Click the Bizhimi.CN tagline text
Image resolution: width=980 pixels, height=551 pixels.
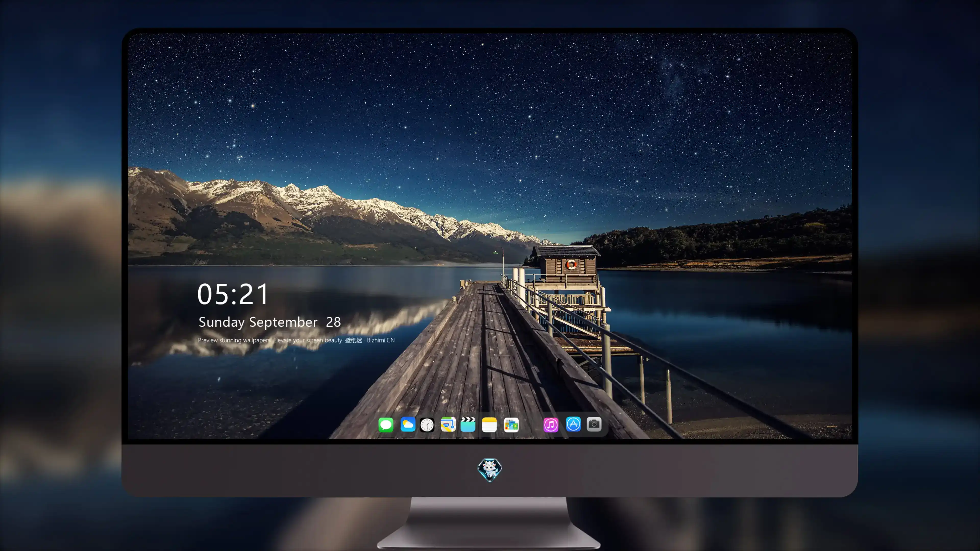[x=296, y=340]
